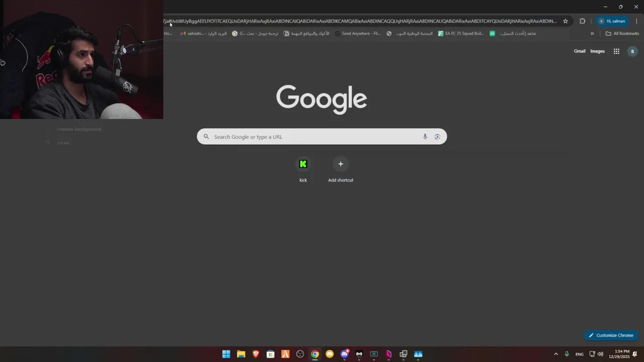Screen dimensions: 644x362
Task: Open the شاهد bookmark
Action: pos(513,34)
